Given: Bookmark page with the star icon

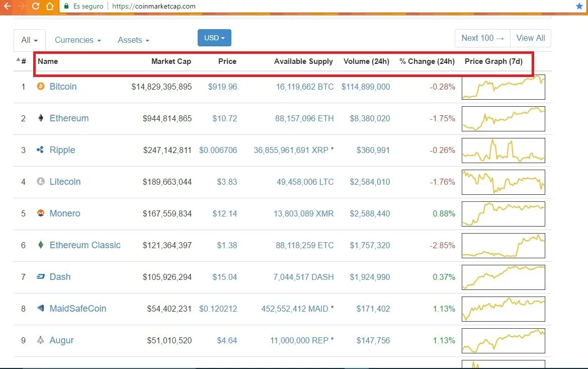Looking at the screenshot, I should 579,6.
